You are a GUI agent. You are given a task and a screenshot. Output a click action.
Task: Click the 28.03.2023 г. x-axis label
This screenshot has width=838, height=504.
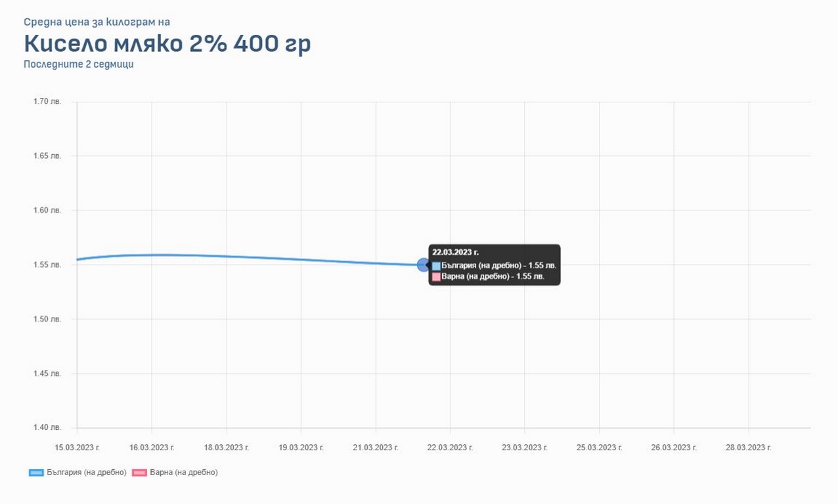(x=749, y=448)
